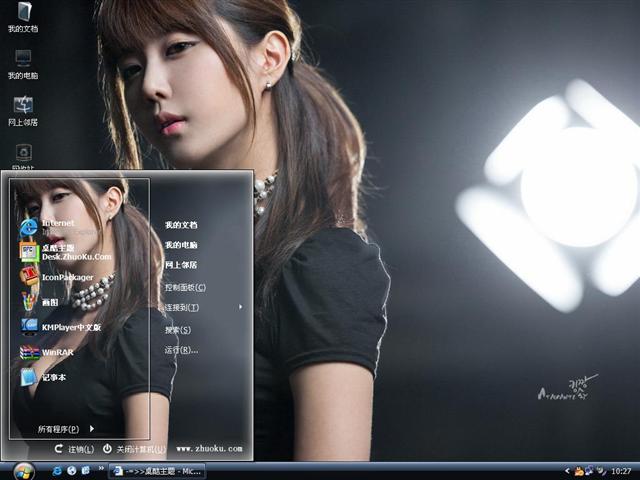Click the globe browser quick launch icon
This screenshot has height=480, width=640.
point(71,471)
